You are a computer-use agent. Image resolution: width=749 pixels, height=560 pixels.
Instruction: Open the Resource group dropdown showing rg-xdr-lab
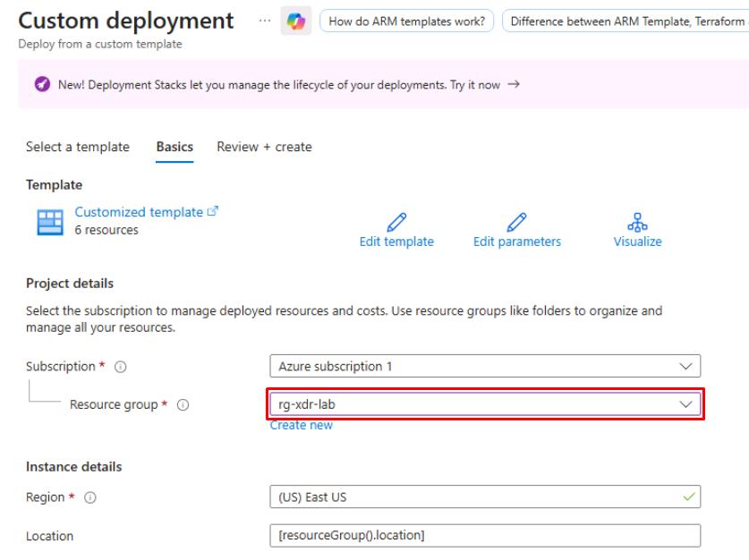484,405
